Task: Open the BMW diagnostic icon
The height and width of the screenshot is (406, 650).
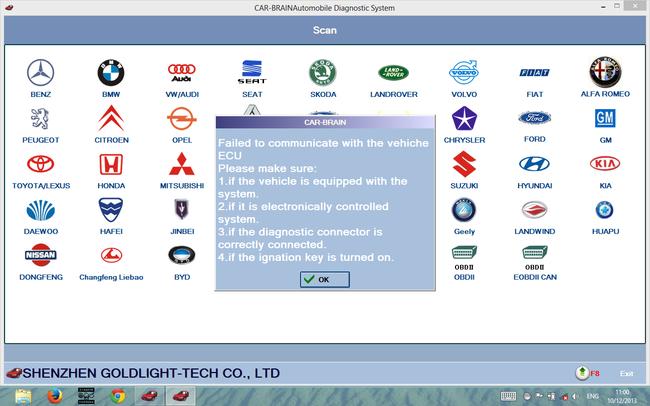Action: 111,73
